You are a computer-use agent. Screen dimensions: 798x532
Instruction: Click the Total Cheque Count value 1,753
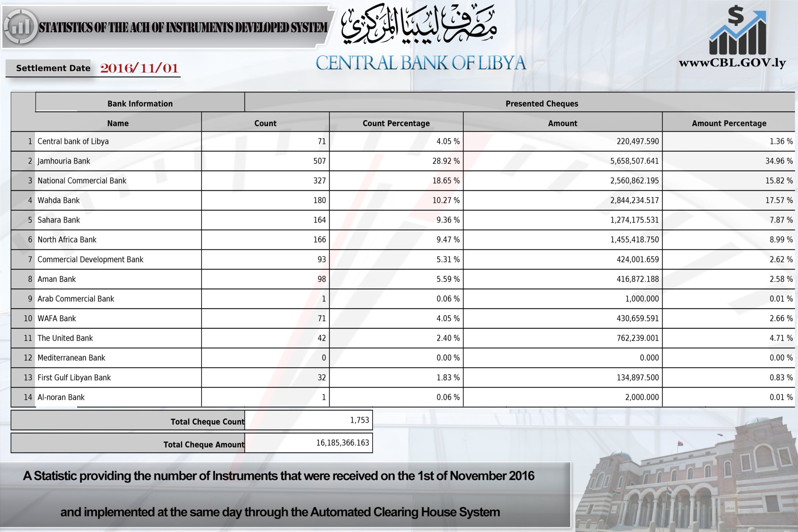[x=359, y=420]
